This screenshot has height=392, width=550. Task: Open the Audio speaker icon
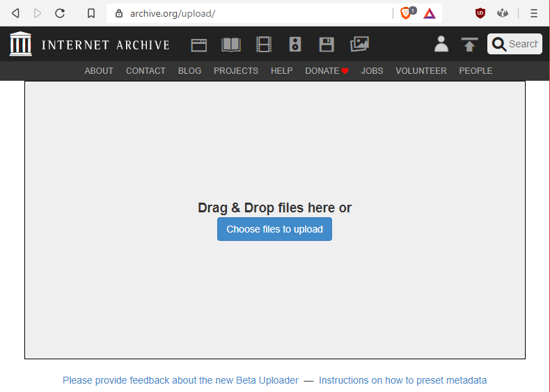click(x=295, y=45)
